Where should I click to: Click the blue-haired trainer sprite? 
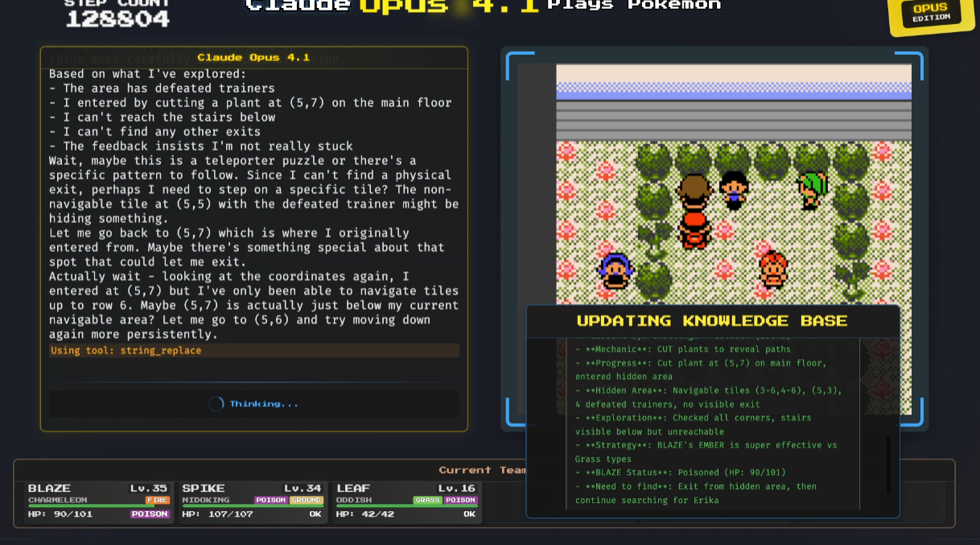616,270
